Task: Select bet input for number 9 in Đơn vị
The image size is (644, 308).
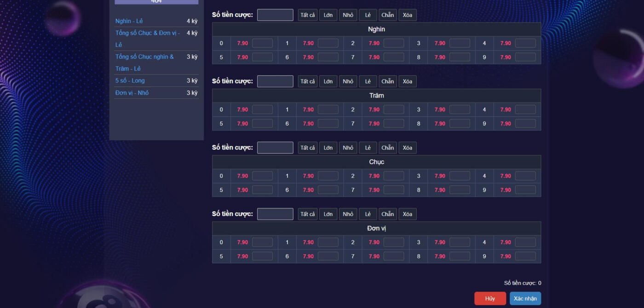Action: pyautogui.click(x=525, y=256)
